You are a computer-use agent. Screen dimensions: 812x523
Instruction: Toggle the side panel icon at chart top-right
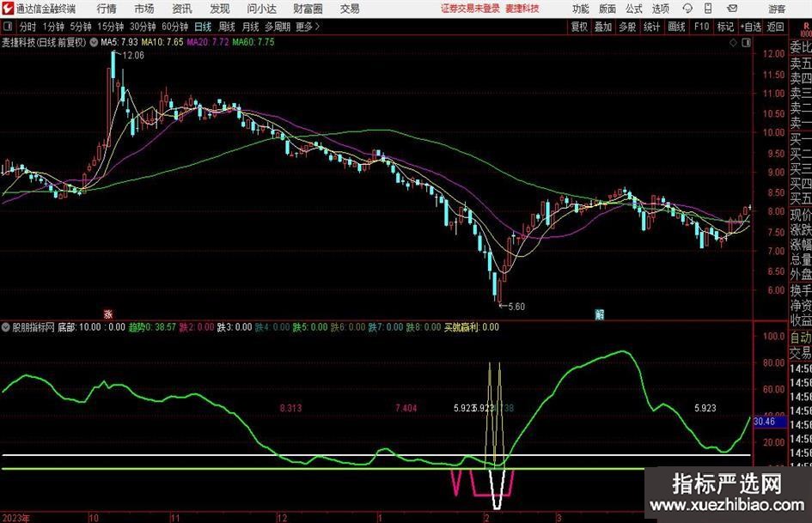click(x=746, y=43)
